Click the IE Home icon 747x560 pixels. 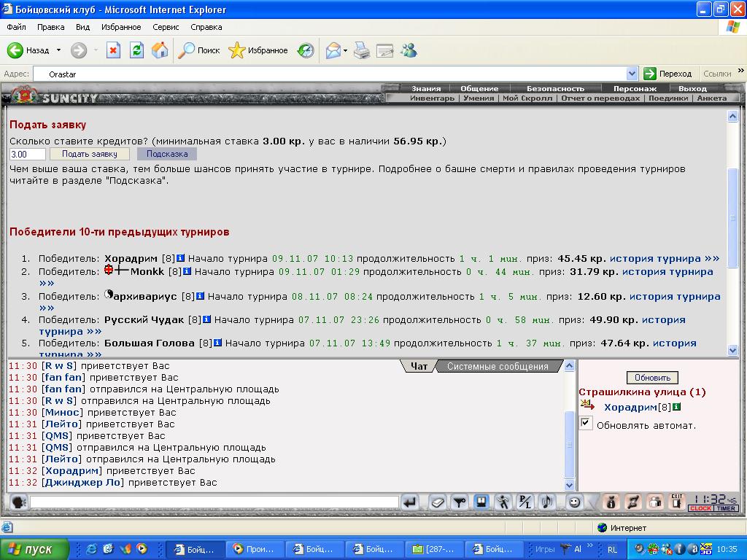click(x=160, y=50)
